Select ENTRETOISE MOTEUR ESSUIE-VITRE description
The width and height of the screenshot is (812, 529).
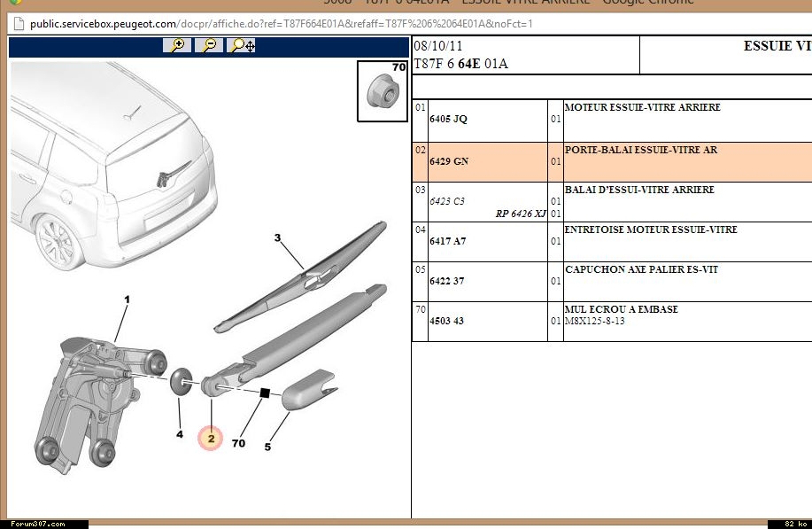coord(651,229)
